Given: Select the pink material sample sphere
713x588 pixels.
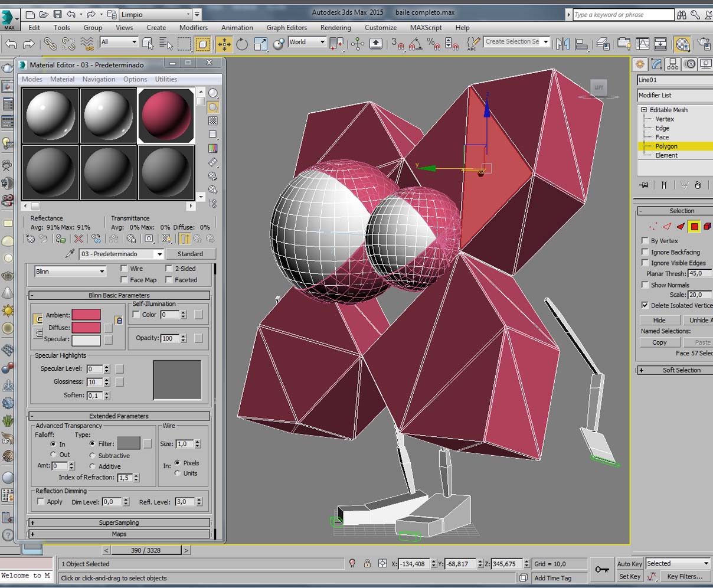Looking at the screenshot, I should pos(166,116).
